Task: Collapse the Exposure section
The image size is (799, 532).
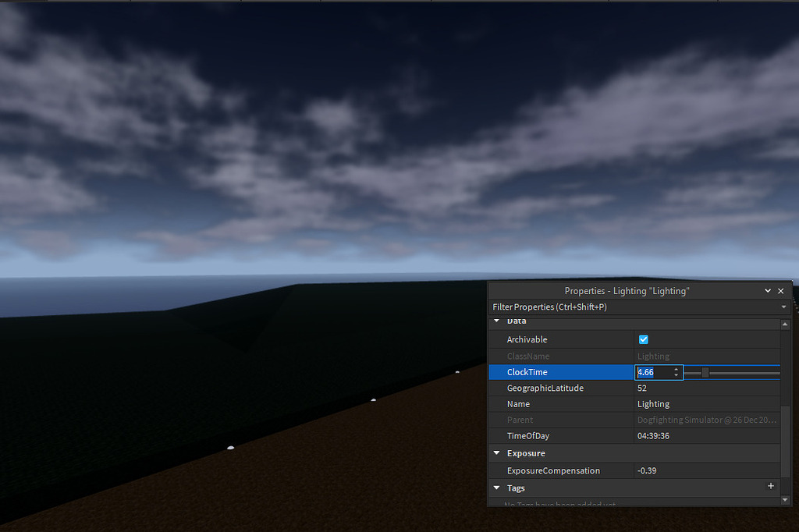Action: 496,452
